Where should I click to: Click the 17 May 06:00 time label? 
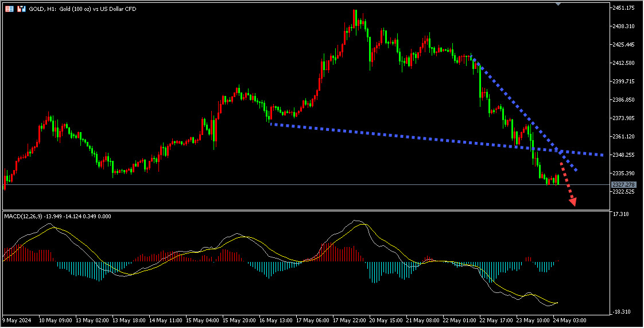(x=313, y=320)
